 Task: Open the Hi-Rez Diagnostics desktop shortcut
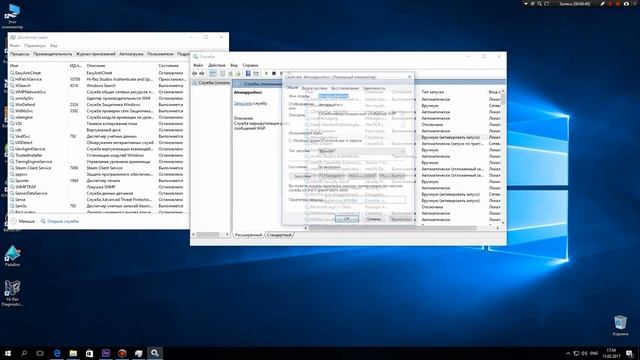click(12, 293)
